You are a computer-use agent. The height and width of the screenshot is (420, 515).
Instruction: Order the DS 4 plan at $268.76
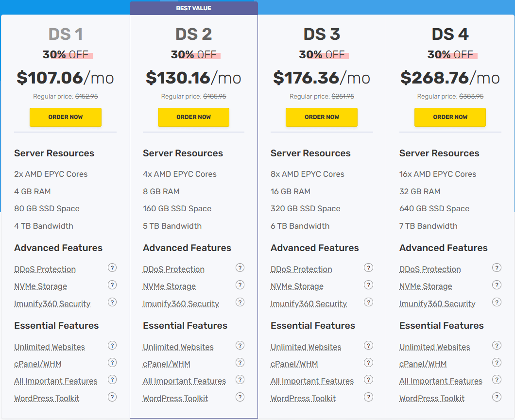(x=450, y=117)
